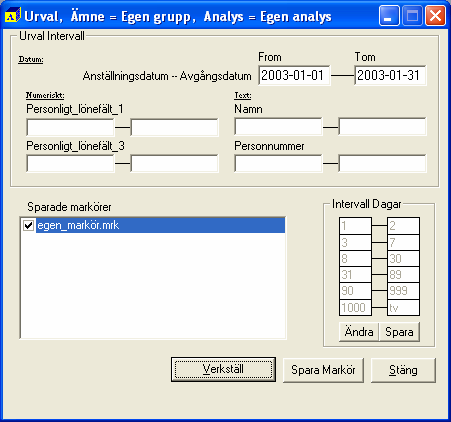The width and height of the screenshot is (451, 422).
Task: Click the second Personnummer field
Action: [x=382, y=163]
